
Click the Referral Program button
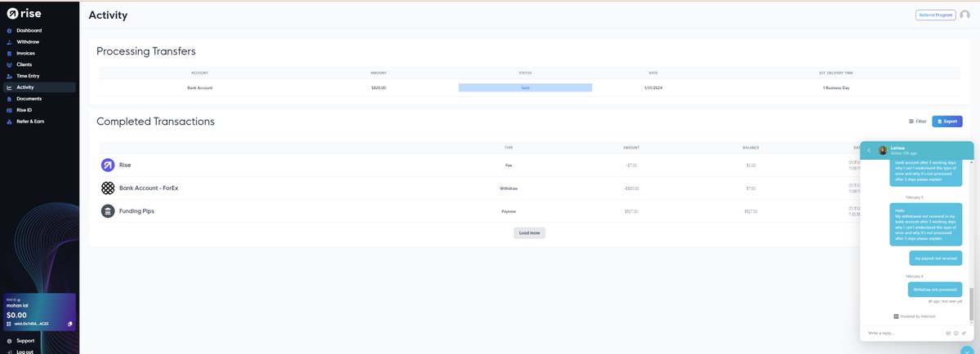coord(935,15)
